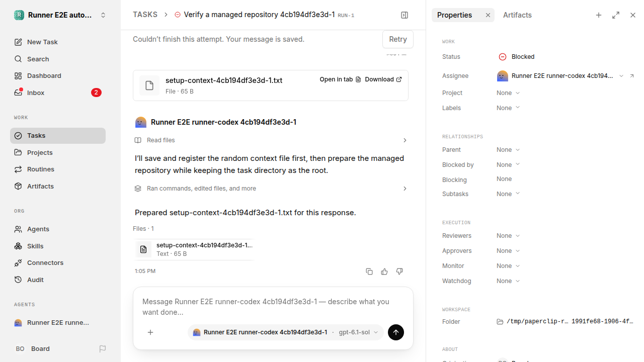
Task: Select Tasks in the Work section
Action: (58, 136)
